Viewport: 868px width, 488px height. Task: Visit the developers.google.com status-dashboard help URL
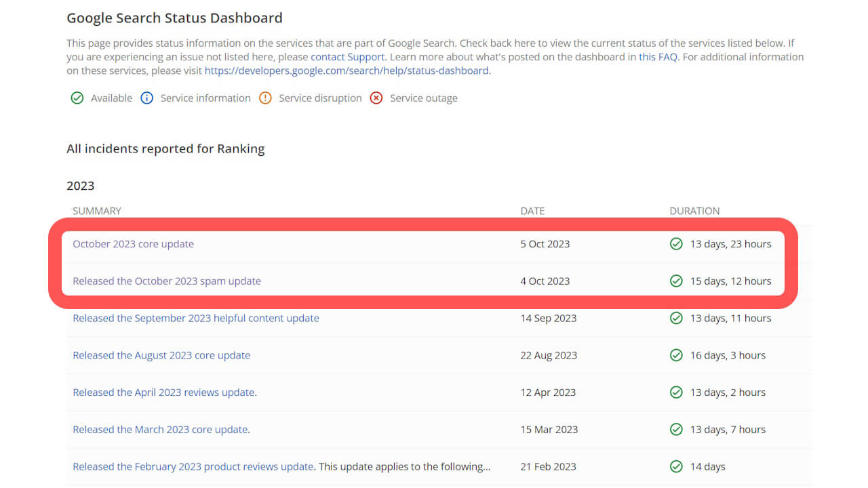tap(347, 70)
